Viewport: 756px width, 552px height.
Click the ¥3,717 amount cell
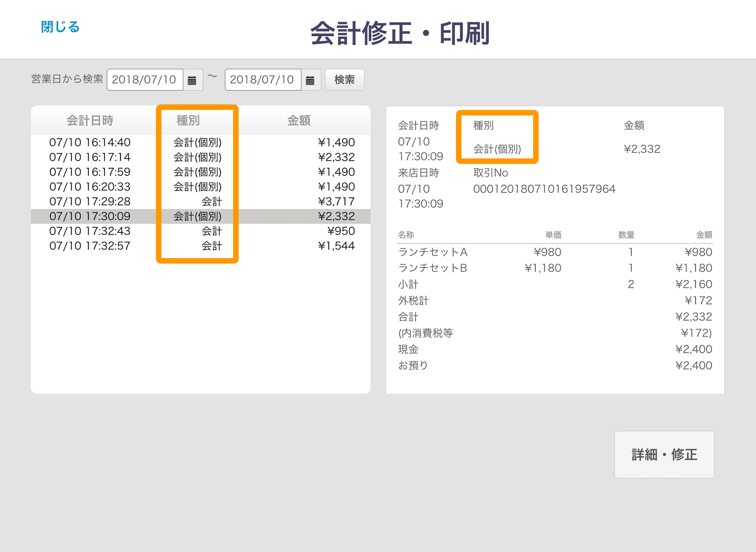[336, 201]
